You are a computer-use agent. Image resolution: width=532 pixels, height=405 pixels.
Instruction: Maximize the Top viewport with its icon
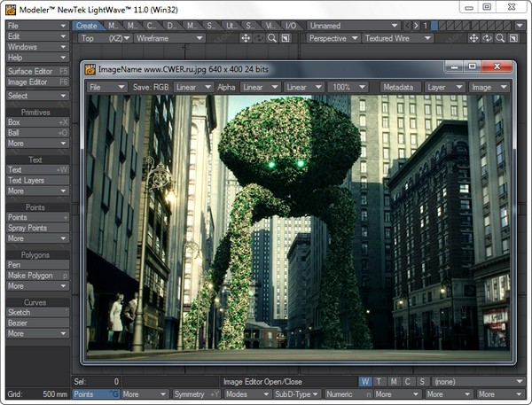coord(286,38)
